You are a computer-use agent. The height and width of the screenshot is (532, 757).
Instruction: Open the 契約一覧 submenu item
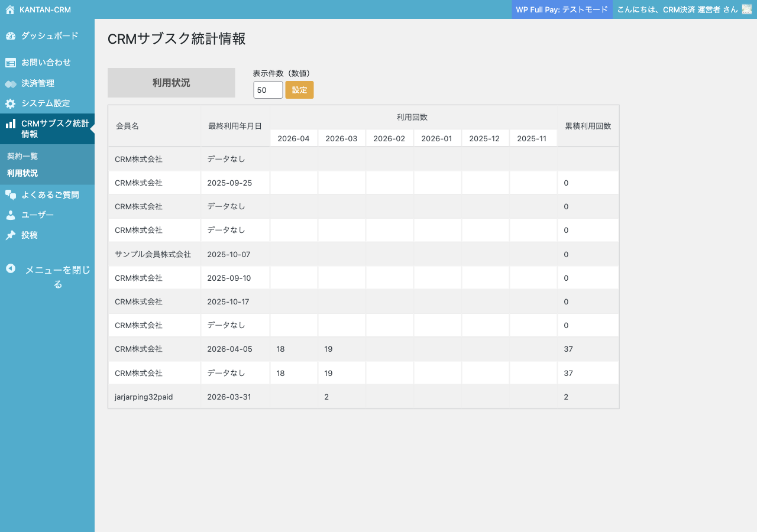(x=22, y=157)
